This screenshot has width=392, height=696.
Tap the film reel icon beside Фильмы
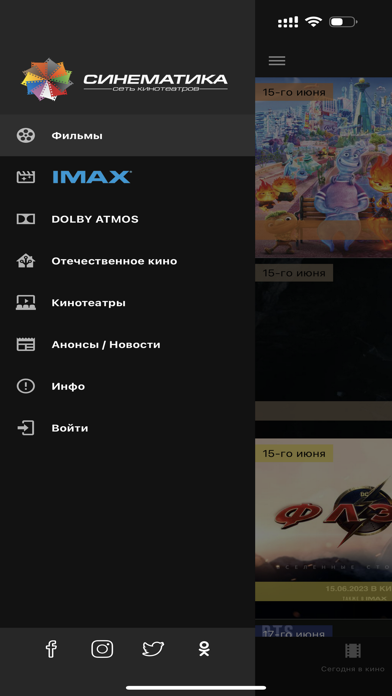(x=26, y=135)
